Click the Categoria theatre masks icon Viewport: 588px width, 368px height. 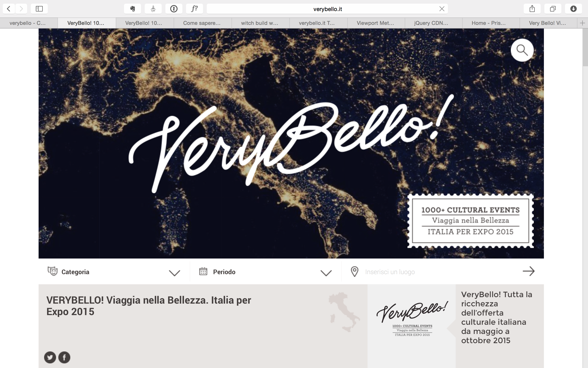click(52, 271)
